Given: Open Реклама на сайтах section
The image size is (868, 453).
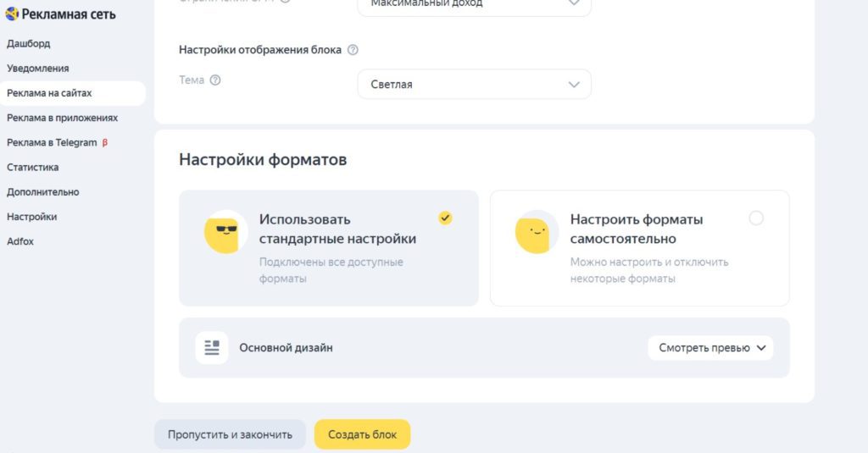Looking at the screenshot, I should coord(73,93).
